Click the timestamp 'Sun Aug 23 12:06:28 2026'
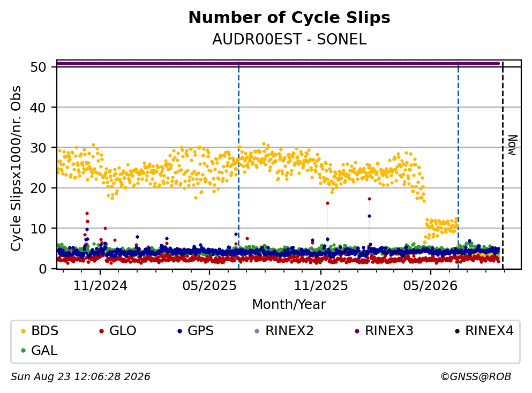Viewport: 532px width, 393px height. 80,377
